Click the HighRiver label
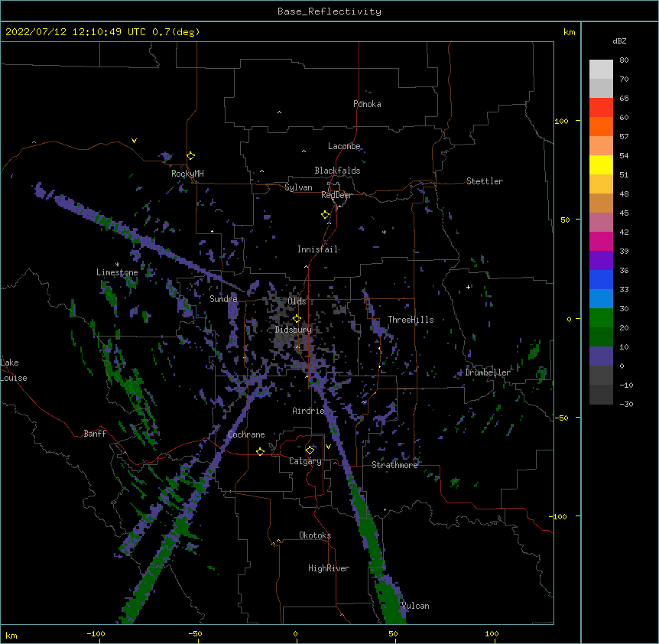Image resolution: width=659 pixels, height=644 pixels. tap(329, 568)
